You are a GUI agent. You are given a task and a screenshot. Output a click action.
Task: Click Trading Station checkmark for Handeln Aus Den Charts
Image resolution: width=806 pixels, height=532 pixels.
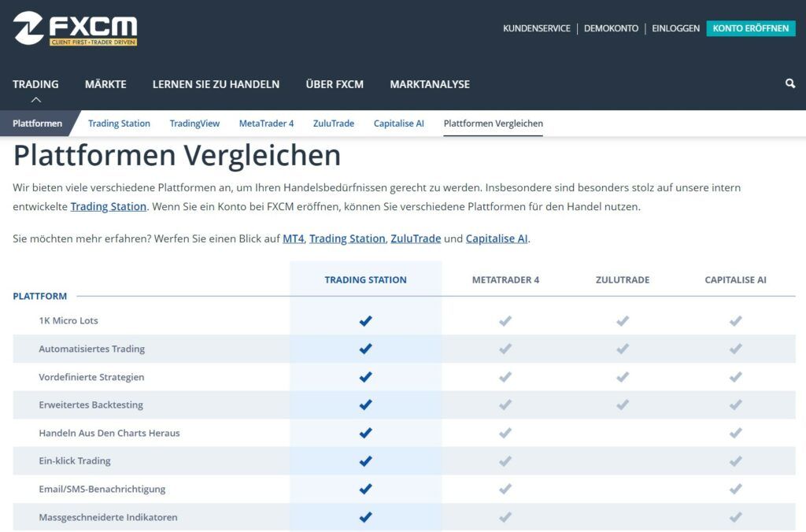pyautogui.click(x=365, y=433)
